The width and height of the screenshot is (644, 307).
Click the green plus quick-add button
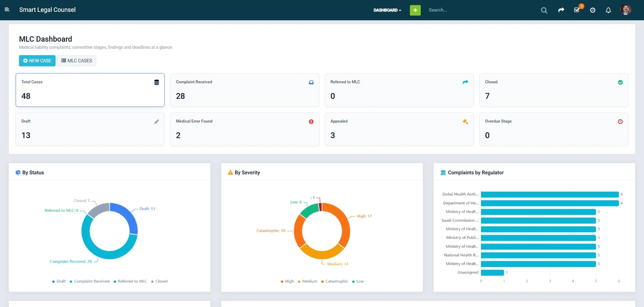click(x=415, y=10)
